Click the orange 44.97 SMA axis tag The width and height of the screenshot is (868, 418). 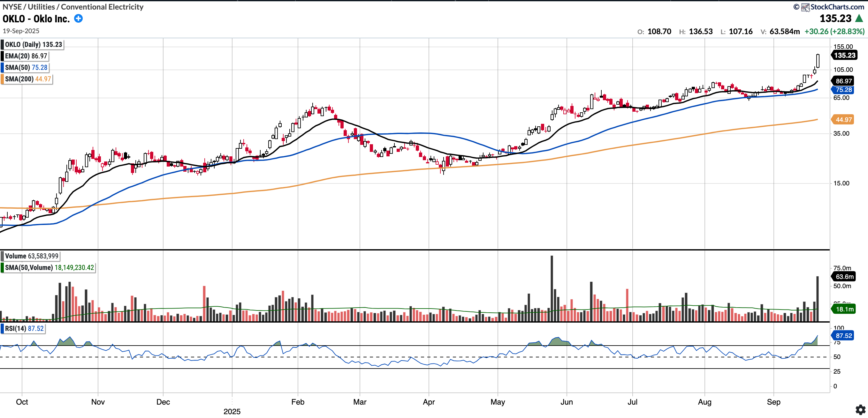[843, 119]
